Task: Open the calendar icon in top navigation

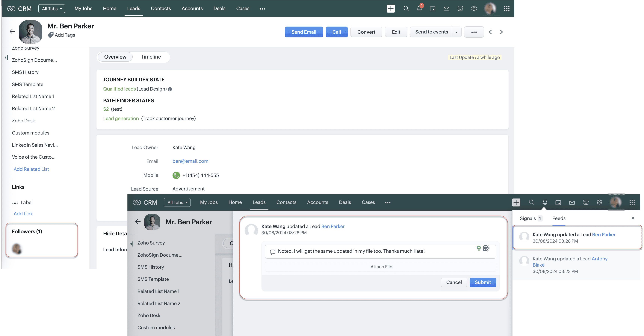Action: (x=433, y=9)
